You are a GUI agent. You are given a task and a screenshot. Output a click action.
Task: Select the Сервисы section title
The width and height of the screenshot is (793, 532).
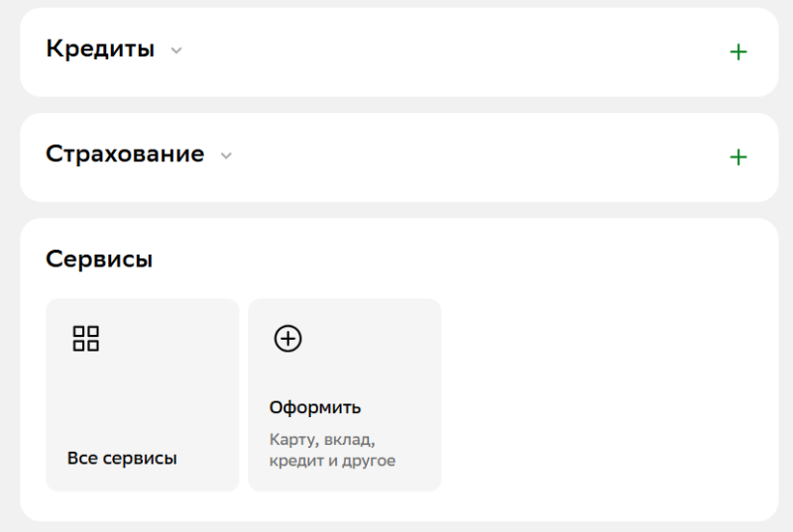(x=99, y=260)
